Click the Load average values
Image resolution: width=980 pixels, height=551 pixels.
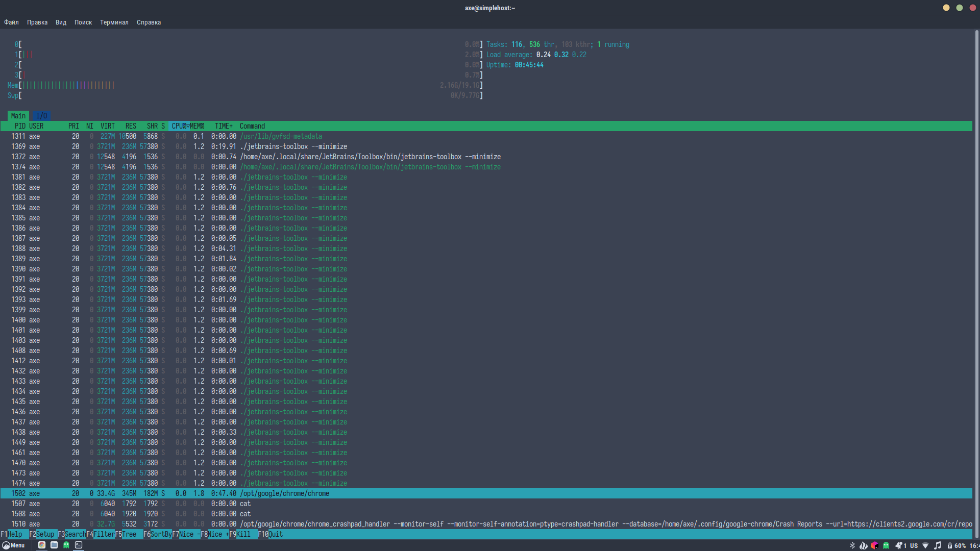pyautogui.click(x=561, y=55)
